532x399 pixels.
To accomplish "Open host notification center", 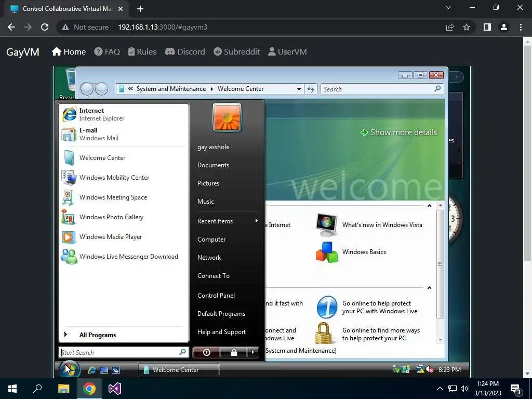I will (516, 389).
